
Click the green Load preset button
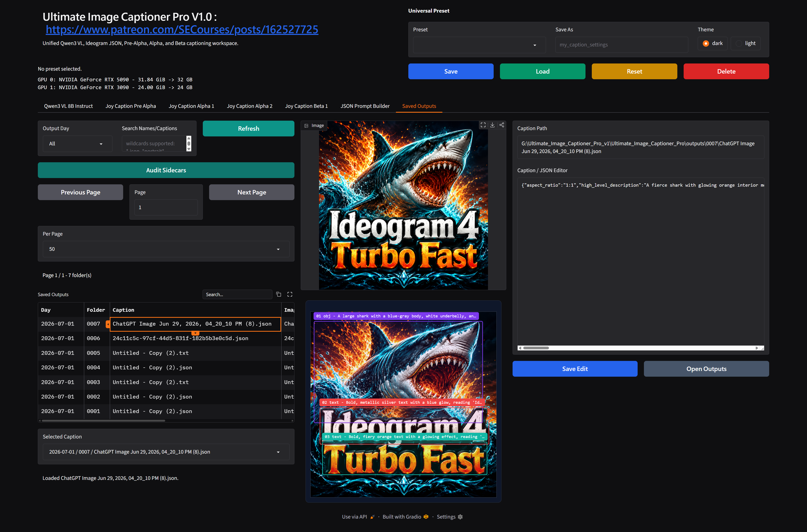point(542,71)
